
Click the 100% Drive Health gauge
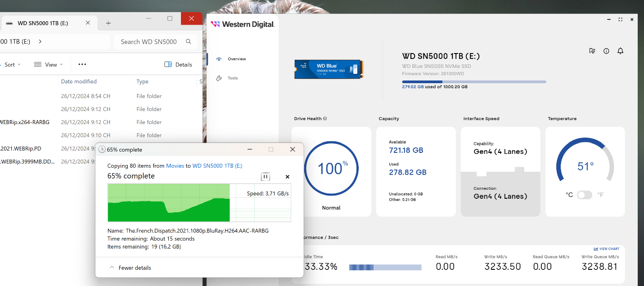pyautogui.click(x=331, y=169)
